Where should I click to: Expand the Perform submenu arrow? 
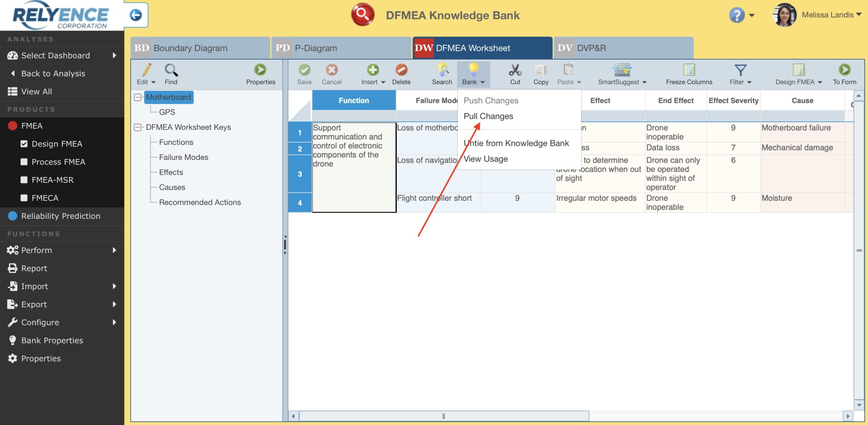click(114, 250)
